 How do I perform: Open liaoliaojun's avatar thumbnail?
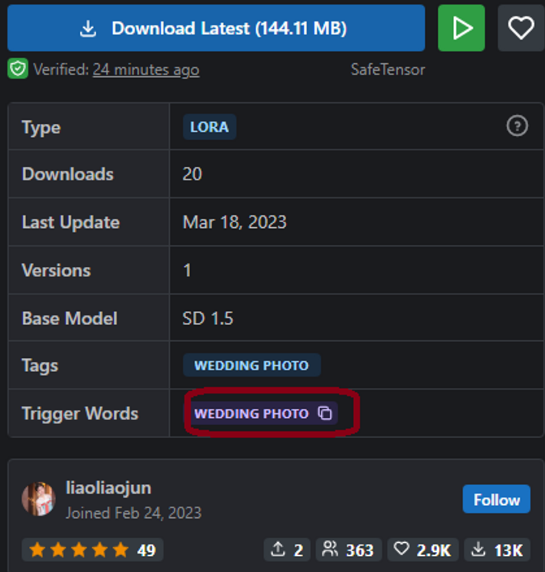[x=39, y=499]
